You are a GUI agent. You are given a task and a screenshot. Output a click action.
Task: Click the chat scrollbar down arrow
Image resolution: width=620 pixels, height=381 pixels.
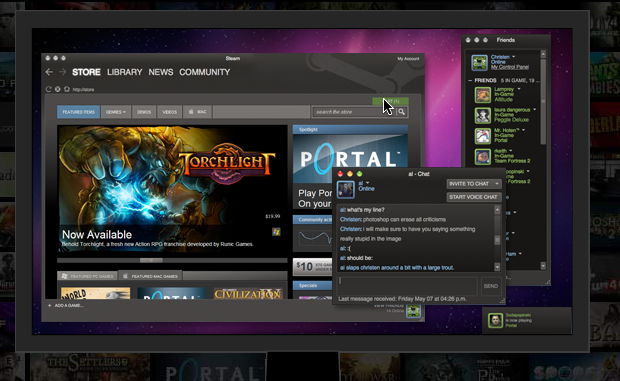[x=497, y=267]
